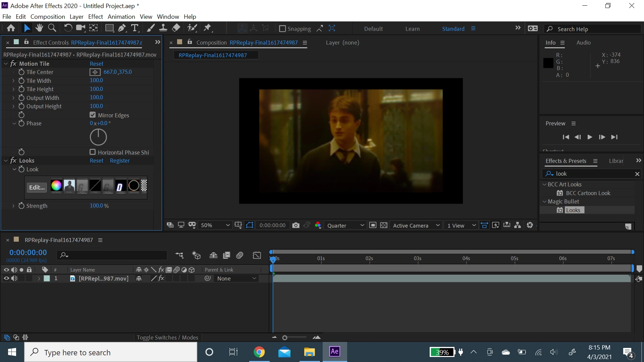The image size is (644, 362).
Task: Click the timeline zoom slider handle
Action: (285, 338)
